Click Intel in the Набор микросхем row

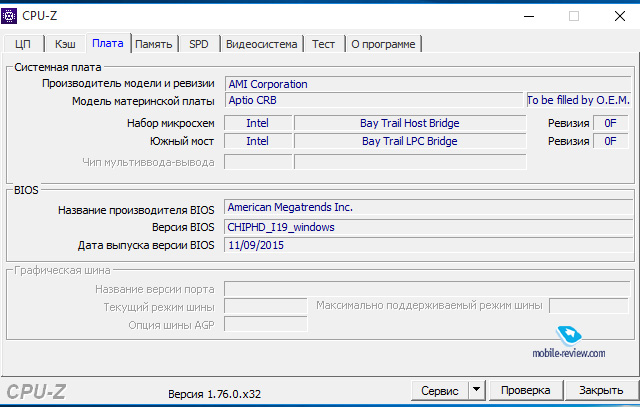[x=258, y=123]
